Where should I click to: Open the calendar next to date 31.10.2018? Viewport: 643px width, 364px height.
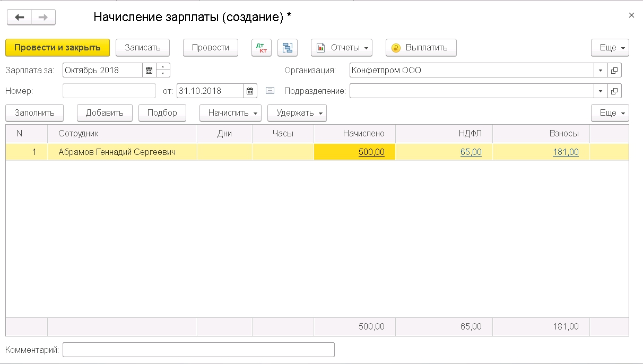point(250,91)
